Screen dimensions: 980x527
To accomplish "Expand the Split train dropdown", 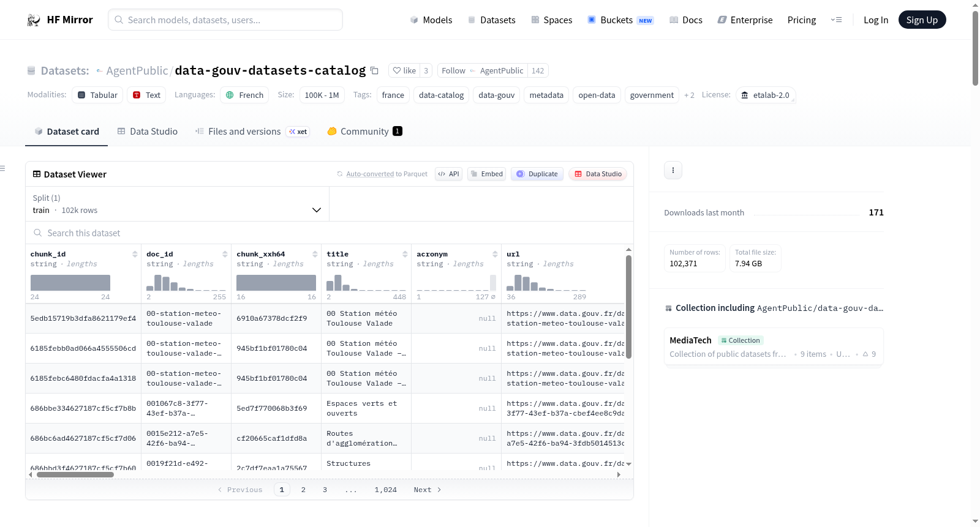I will click(x=178, y=204).
